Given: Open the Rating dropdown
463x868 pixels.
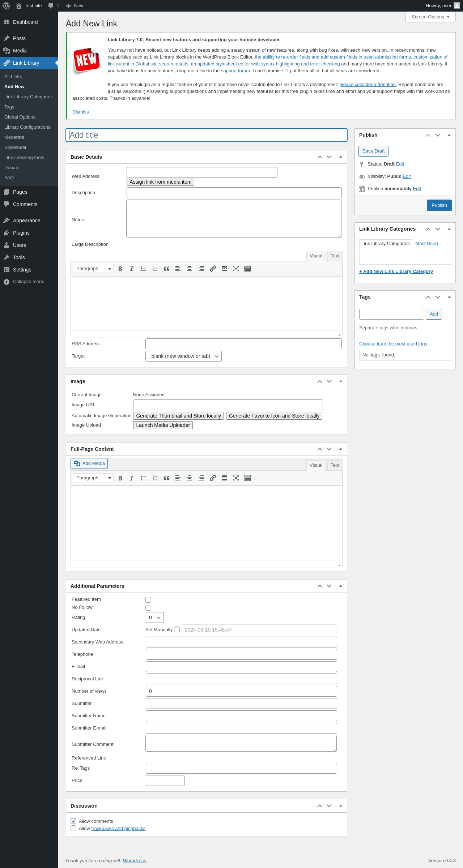Looking at the screenshot, I should click(154, 617).
